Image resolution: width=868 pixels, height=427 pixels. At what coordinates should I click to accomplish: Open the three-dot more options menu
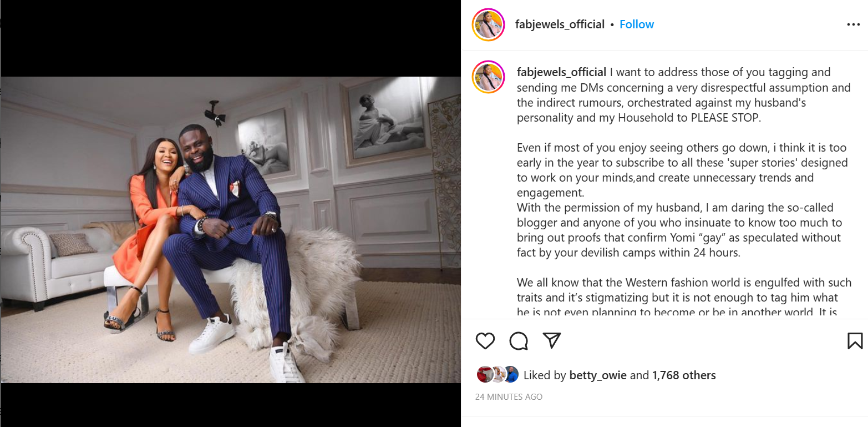click(853, 24)
